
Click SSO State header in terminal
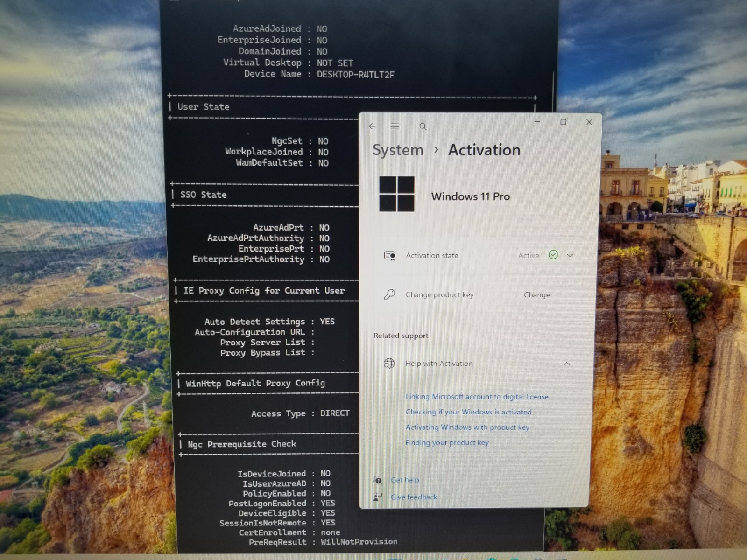204,195
